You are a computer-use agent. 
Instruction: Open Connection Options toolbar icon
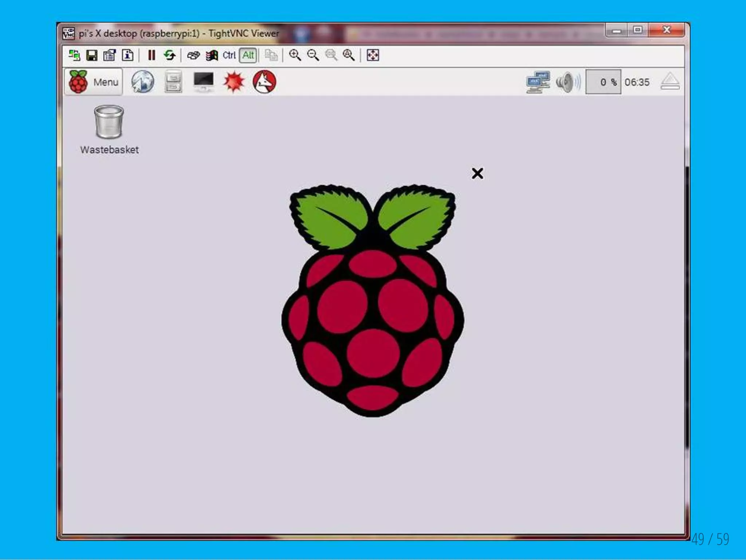point(109,55)
